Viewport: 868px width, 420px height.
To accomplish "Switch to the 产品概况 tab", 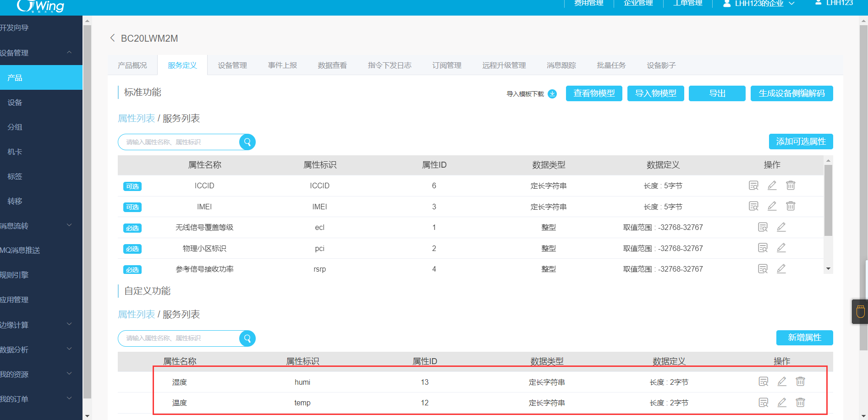I will (x=132, y=65).
